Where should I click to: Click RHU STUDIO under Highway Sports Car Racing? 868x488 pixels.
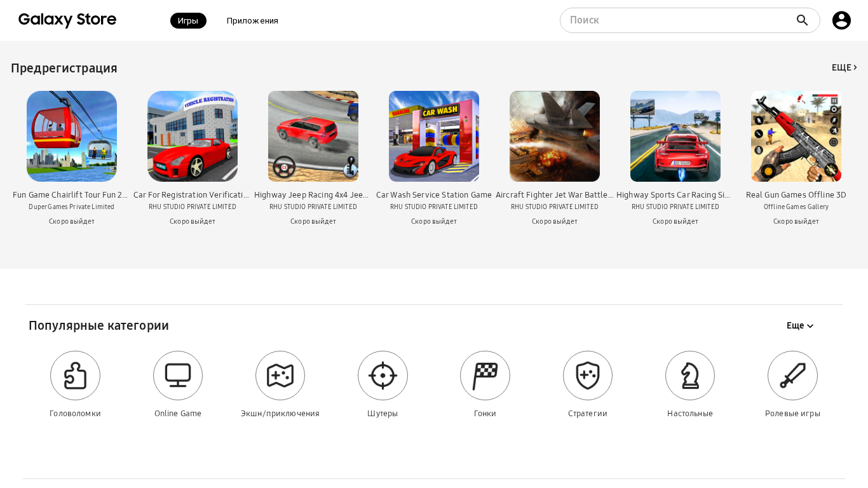(675, 207)
